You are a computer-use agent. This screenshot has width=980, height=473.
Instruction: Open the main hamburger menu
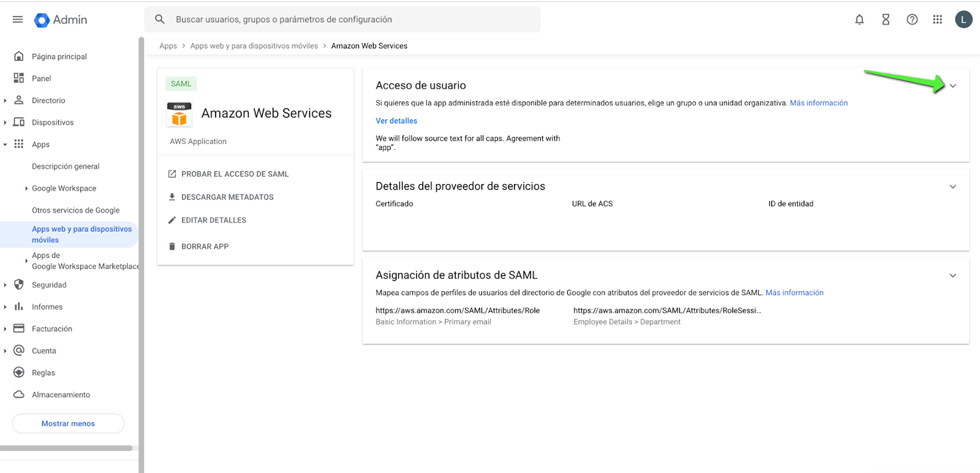[x=18, y=20]
